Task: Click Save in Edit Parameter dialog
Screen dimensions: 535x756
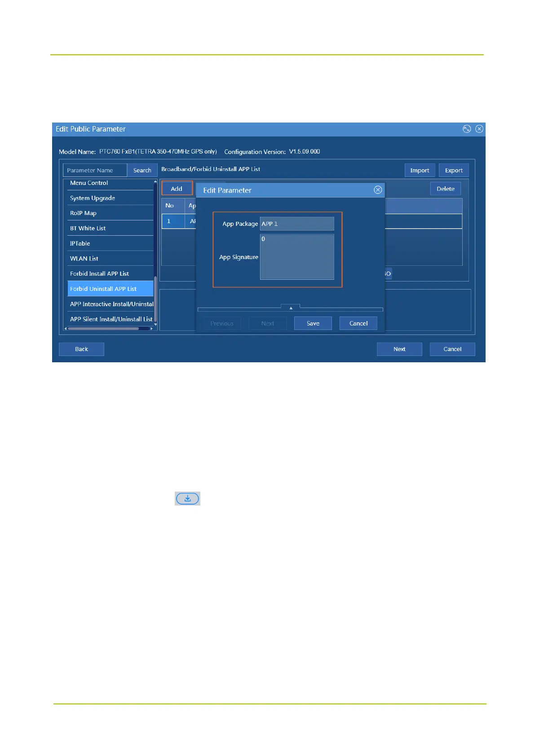Action: point(313,323)
